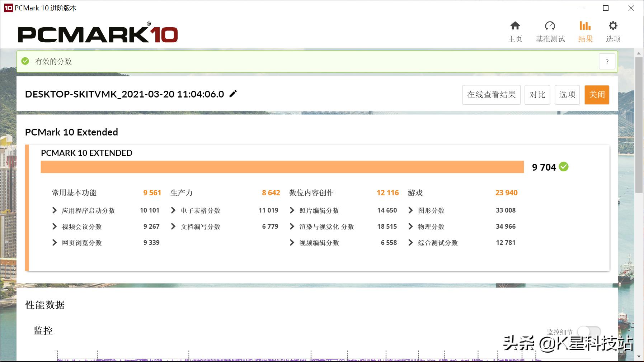Click the green check on 有效的分数 banner
Viewport: 644px width, 362px height.
coord(25,61)
